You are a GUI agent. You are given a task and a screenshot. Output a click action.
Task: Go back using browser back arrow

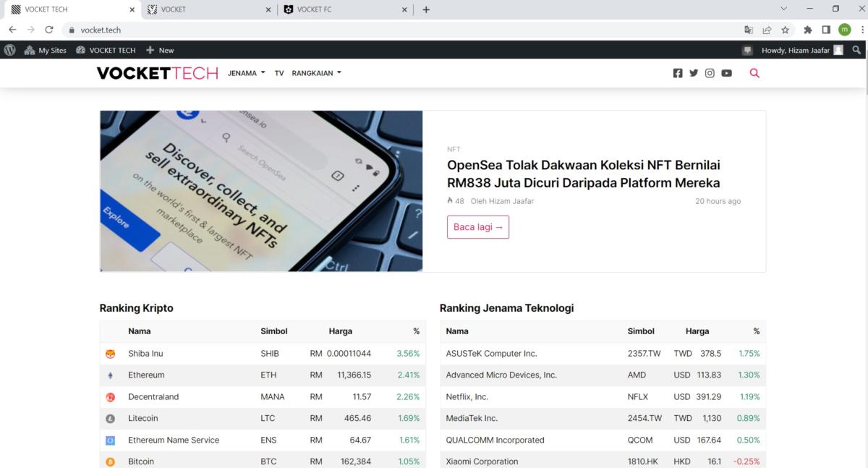[12, 30]
